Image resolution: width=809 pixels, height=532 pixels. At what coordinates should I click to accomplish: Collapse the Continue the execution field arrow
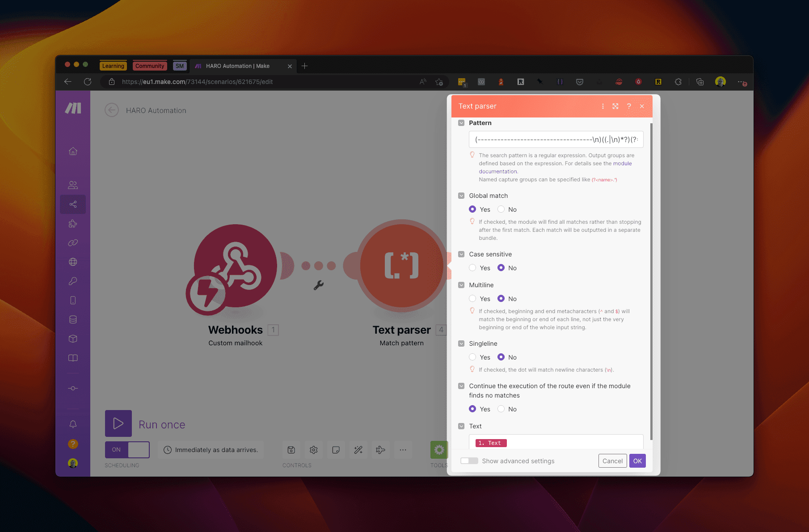point(461,386)
